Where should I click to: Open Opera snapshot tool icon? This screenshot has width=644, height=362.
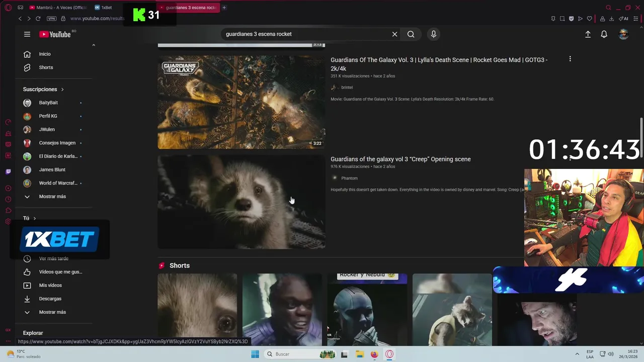[562, 19]
